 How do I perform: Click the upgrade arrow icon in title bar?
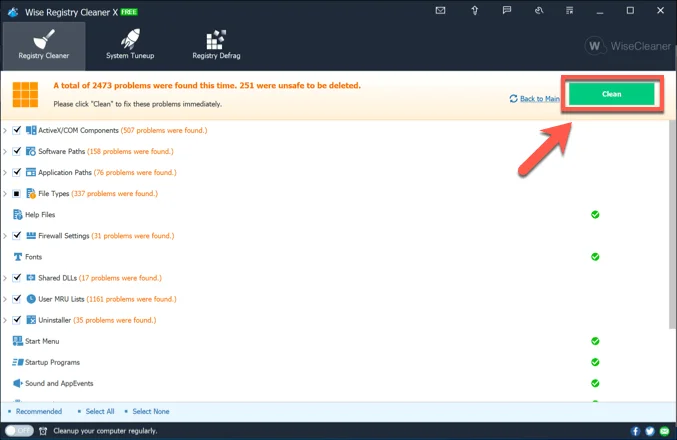pyautogui.click(x=475, y=10)
